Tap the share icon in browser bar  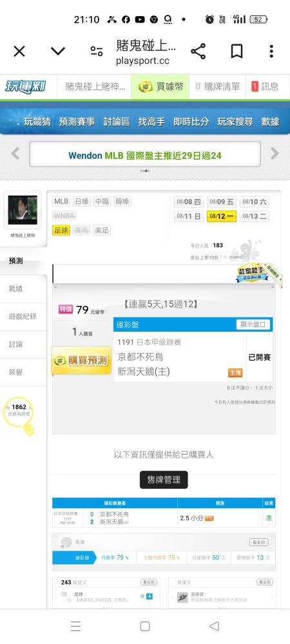198,52
